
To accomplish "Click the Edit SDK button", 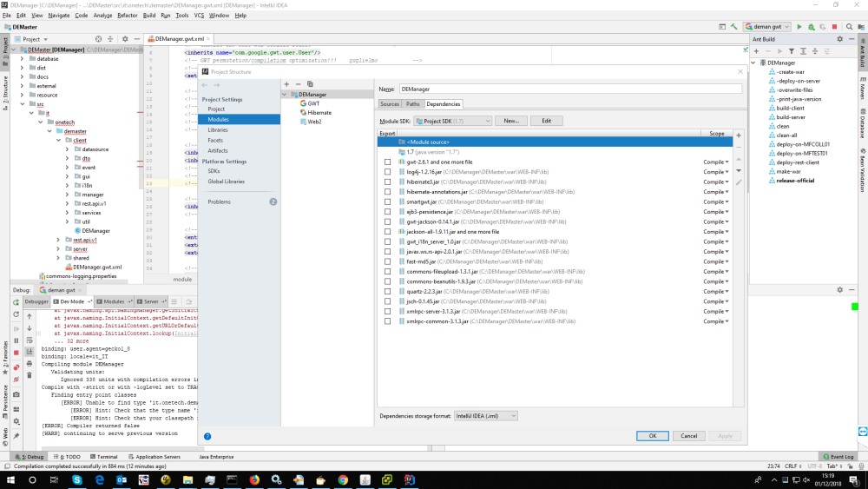I will [546, 121].
